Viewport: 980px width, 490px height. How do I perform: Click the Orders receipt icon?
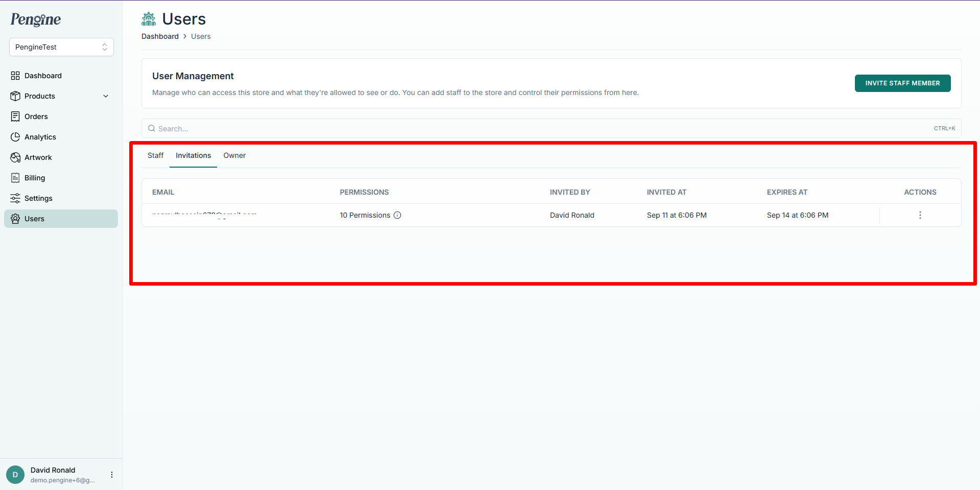(15, 116)
